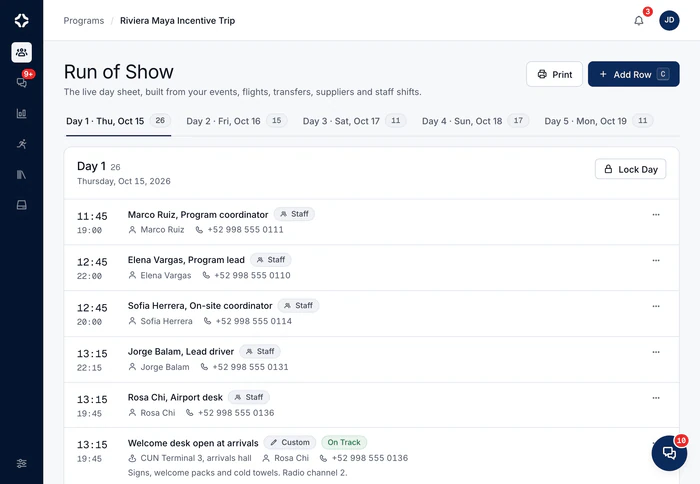Image resolution: width=700 pixels, height=484 pixels.
Task: Switch to Day 3 · Sat, Oct 17 tab
Action: tap(354, 121)
